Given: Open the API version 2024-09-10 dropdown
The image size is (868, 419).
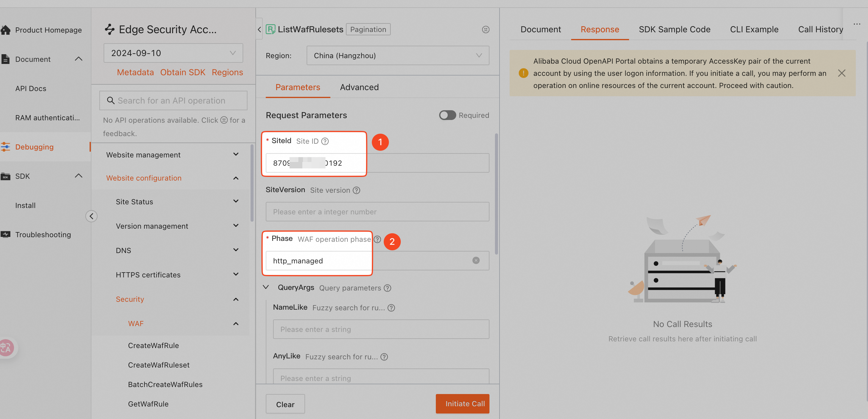Looking at the screenshot, I should [x=173, y=53].
